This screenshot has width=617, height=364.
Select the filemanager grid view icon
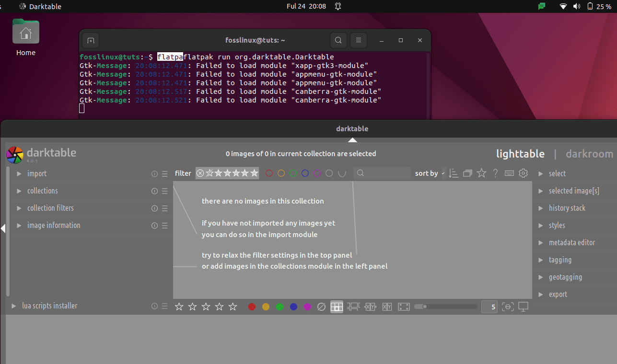point(337,306)
